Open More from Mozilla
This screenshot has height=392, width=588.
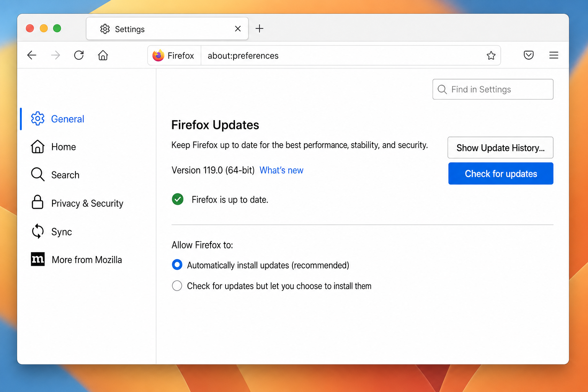(x=88, y=260)
